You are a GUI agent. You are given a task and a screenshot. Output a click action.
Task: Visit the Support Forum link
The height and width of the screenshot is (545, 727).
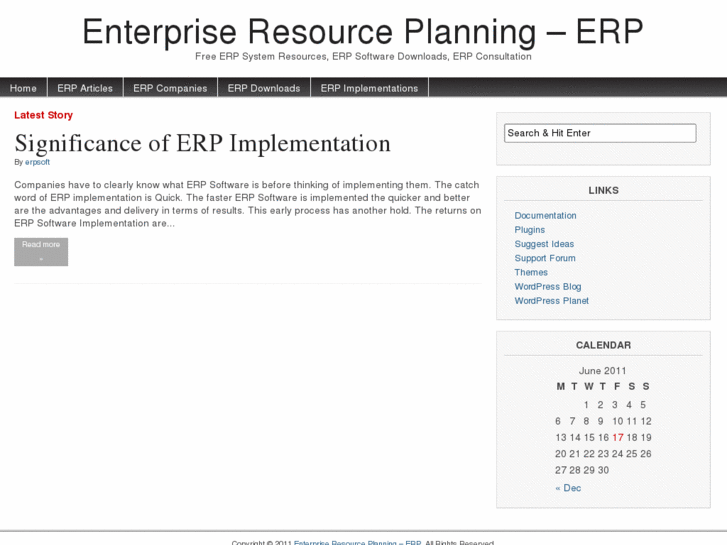point(545,258)
